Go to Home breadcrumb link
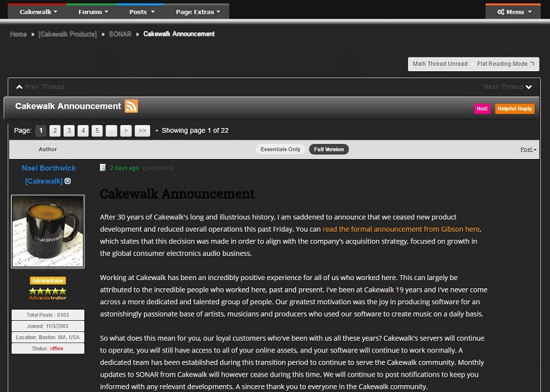The width and height of the screenshot is (550, 392). click(x=18, y=34)
